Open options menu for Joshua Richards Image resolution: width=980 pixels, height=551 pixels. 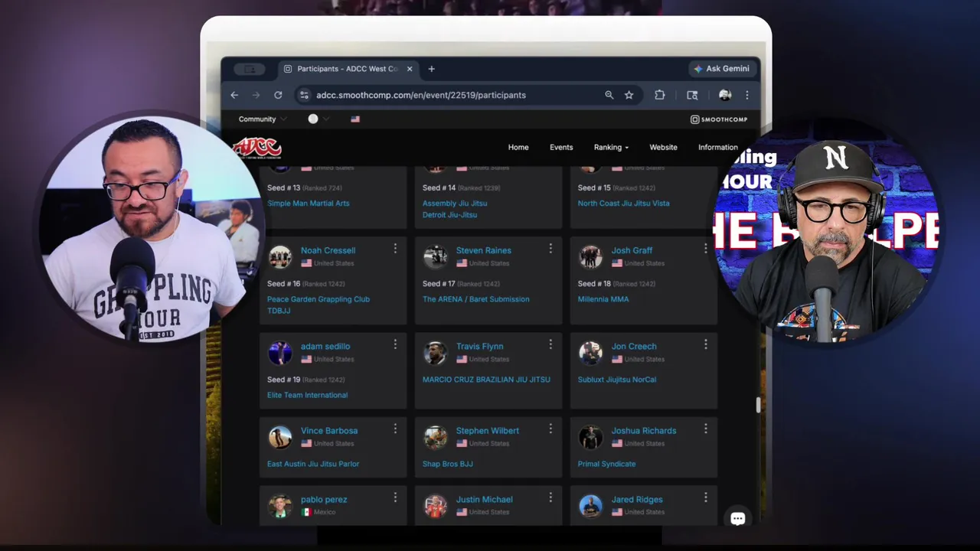pyautogui.click(x=705, y=429)
